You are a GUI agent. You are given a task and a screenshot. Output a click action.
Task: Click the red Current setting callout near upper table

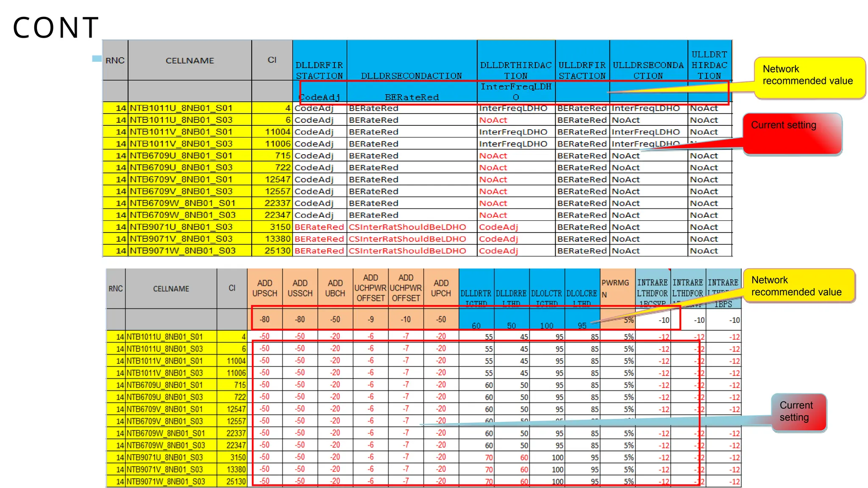click(x=792, y=134)
